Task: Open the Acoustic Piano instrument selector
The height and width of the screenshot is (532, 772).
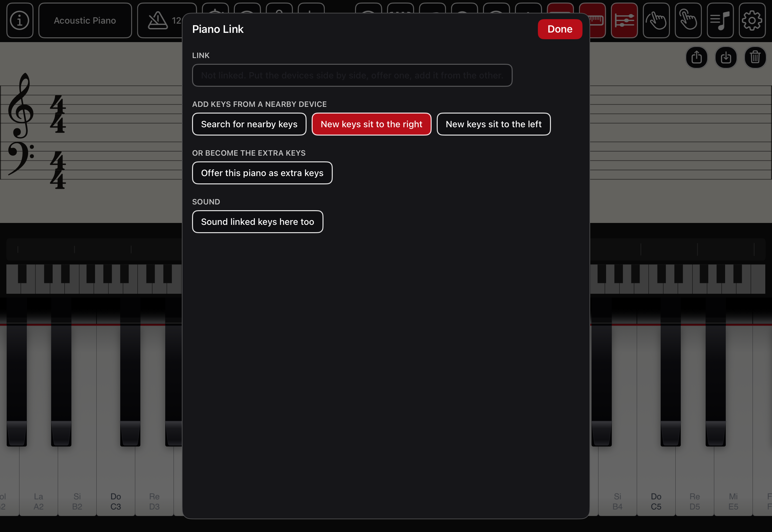Action: 85,20
